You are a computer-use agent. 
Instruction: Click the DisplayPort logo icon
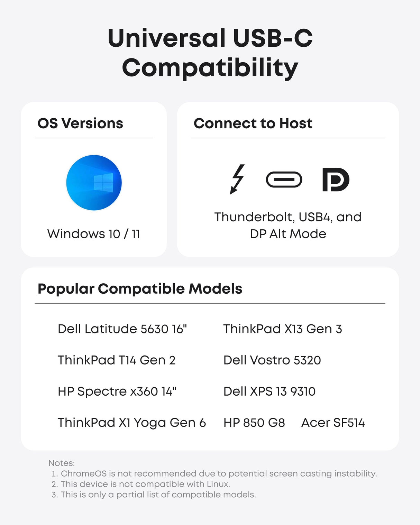click(x=335, y=179)
